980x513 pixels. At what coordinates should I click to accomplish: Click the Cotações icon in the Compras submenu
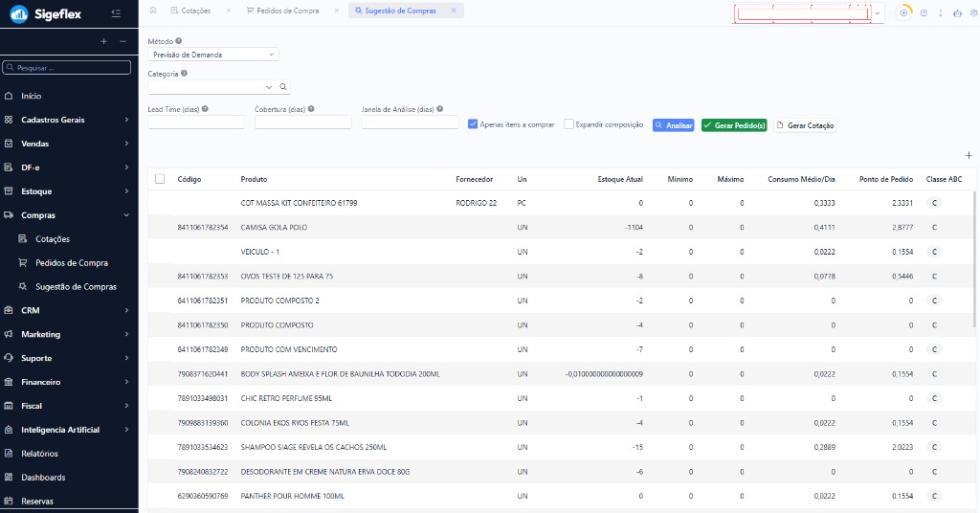23,238
